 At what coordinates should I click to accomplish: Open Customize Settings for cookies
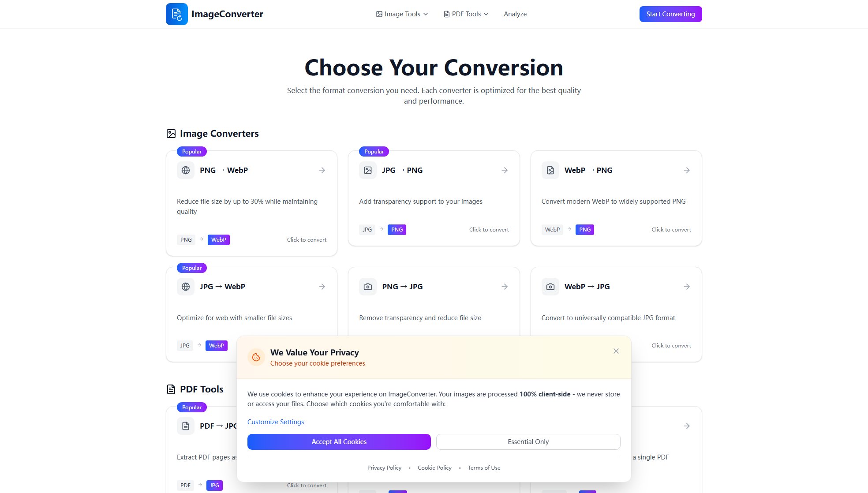tap(276, 422)
